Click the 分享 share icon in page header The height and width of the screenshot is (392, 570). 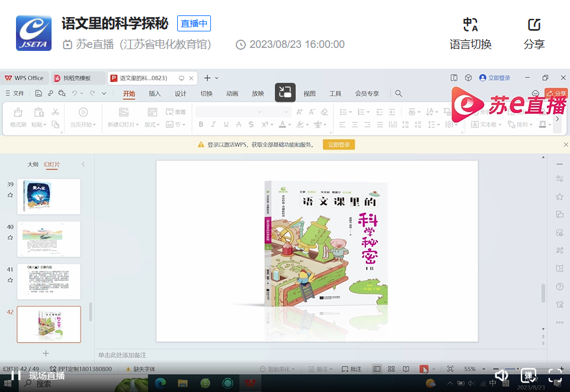(x=534, y=25)
